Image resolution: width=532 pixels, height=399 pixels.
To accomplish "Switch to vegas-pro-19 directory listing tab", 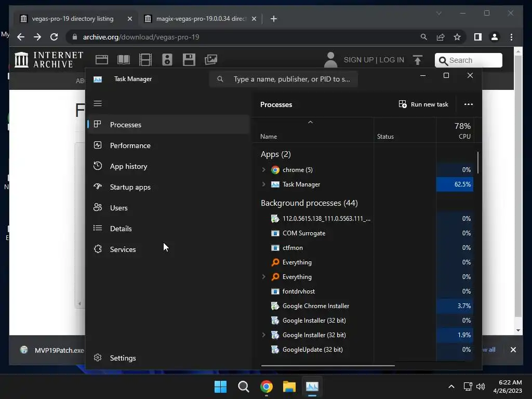I will coord(73,19).
